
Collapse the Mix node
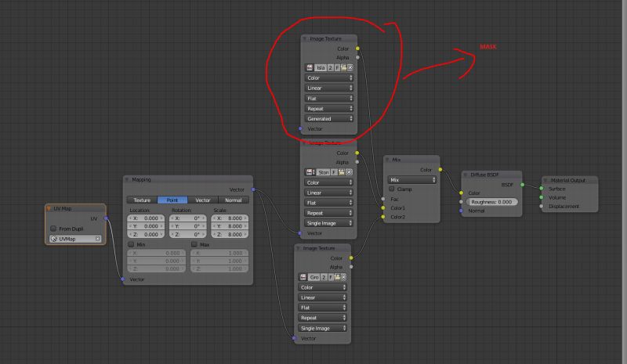387,160
